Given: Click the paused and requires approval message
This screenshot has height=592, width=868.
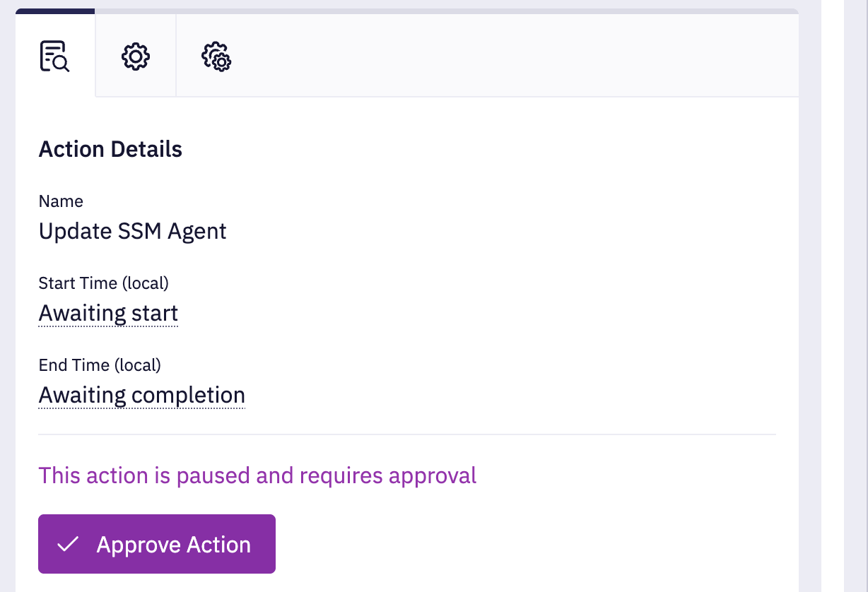Looking at the screenshot, I should (257, 475).
